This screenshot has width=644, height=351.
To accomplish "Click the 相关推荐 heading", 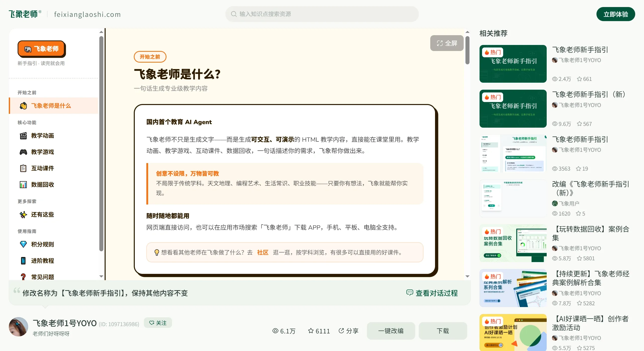I will (493, 33).
